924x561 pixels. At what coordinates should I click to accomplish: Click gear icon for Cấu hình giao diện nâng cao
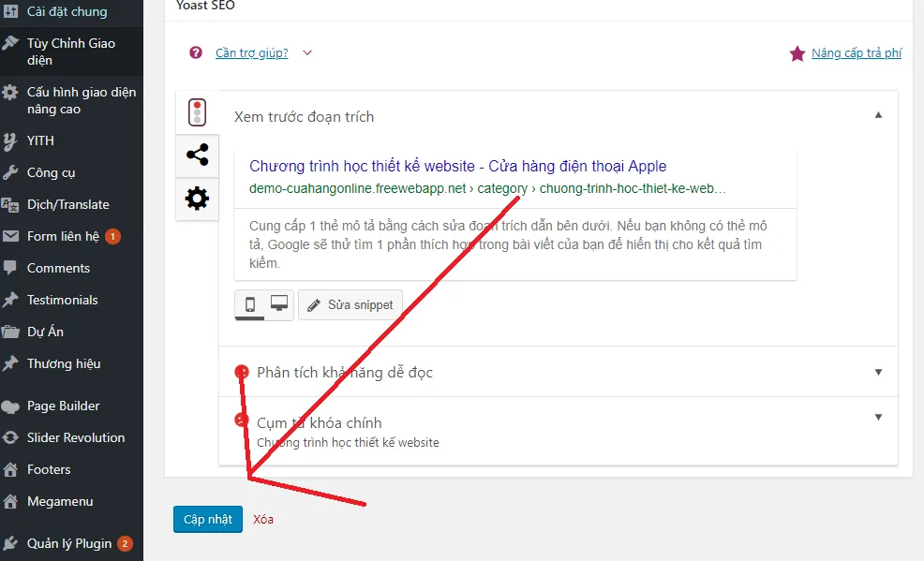point(10,93)
